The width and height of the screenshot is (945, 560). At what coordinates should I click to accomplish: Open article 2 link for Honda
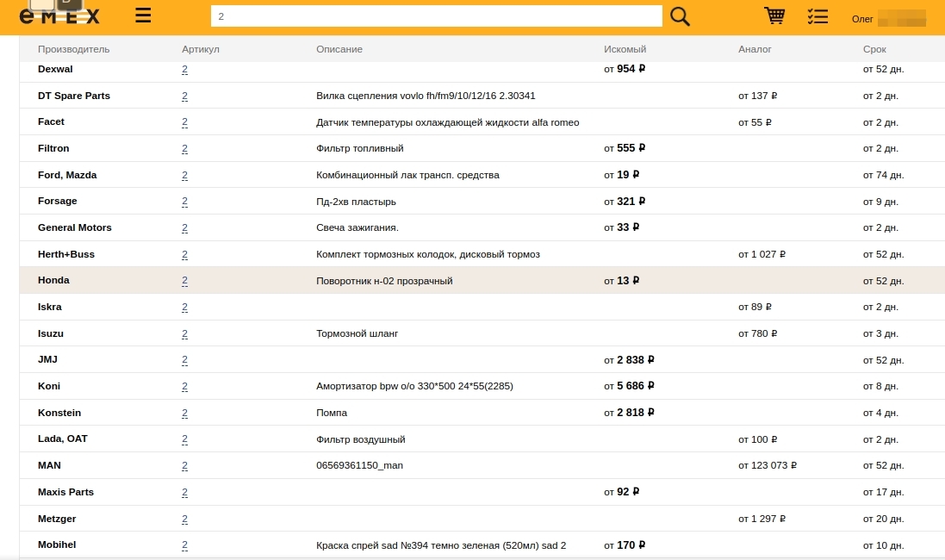coord(184,281)
